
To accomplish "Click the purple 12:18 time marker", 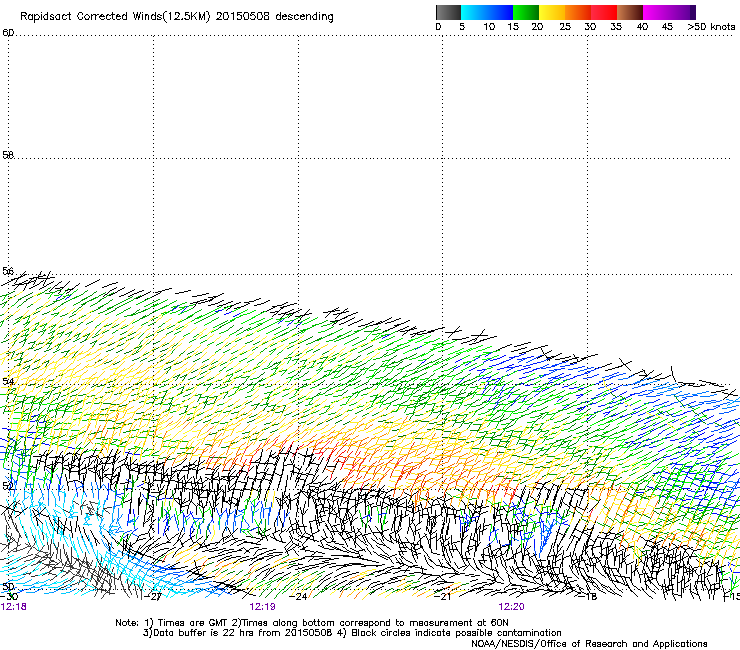I will [13, 607].
